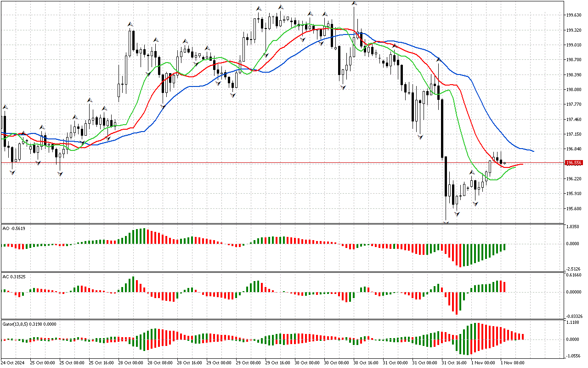Click the 1.1188 value on Gator scale

573,323
